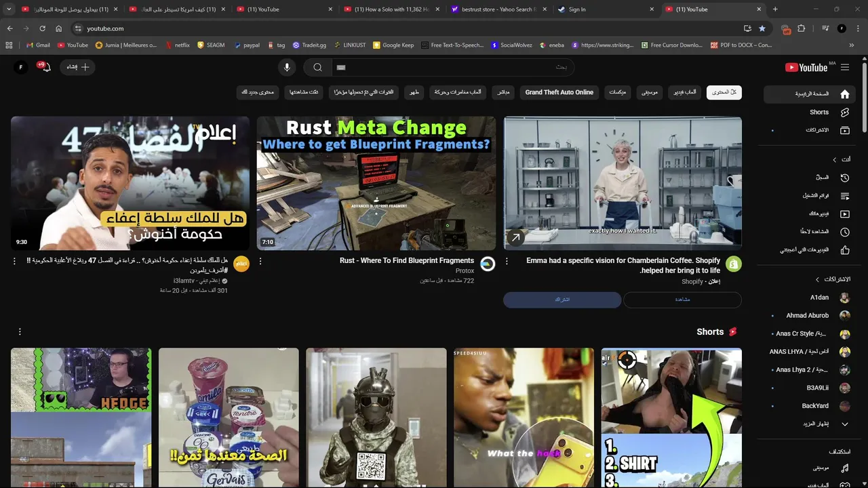The image size is (868, 488).
Task: Open the Chrome tab search dropdown
Action: [x=9, y=9]
